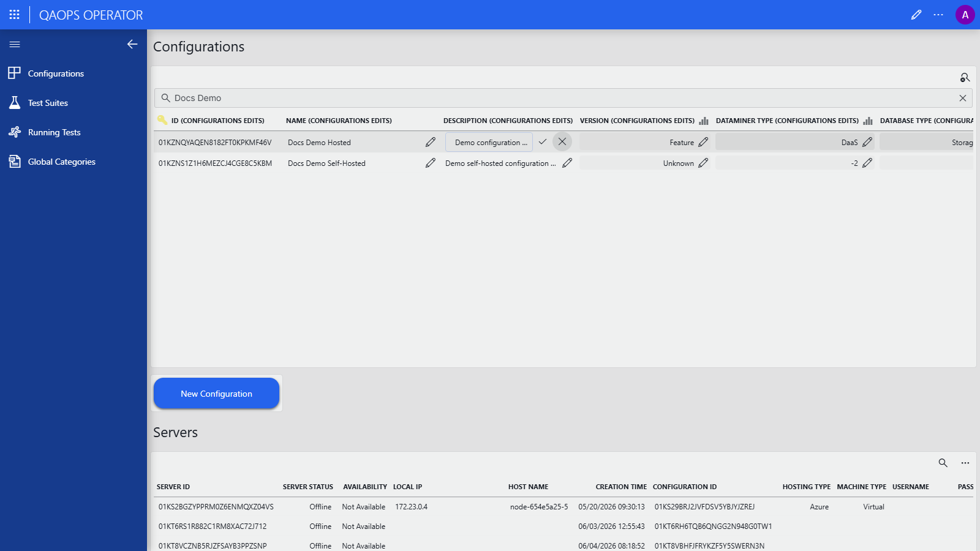
Task: Select server 01KS2BGZYPPRM0Z6ENMQXZ04VS
Action: [x=216, y=507]
